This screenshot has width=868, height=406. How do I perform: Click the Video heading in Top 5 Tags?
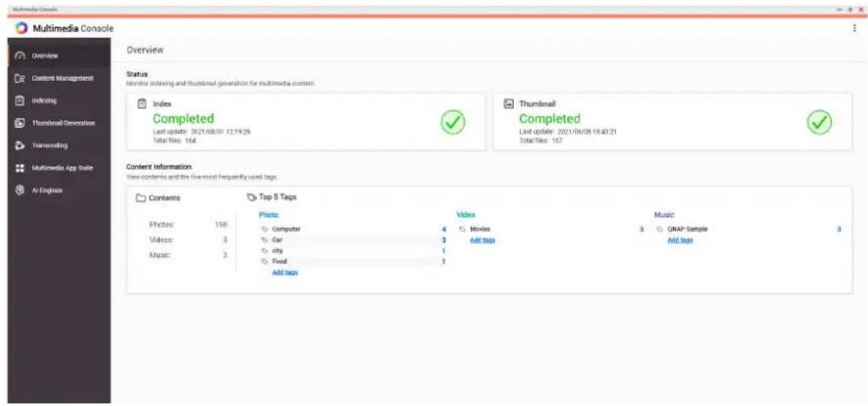pyautogui.click(x=466, y=214)
